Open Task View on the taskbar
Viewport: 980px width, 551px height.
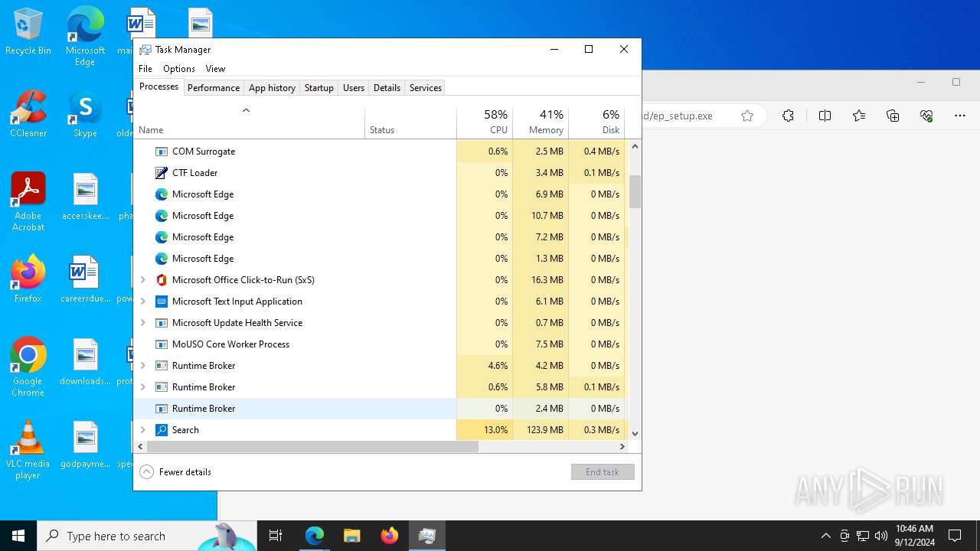coord(276,536)
